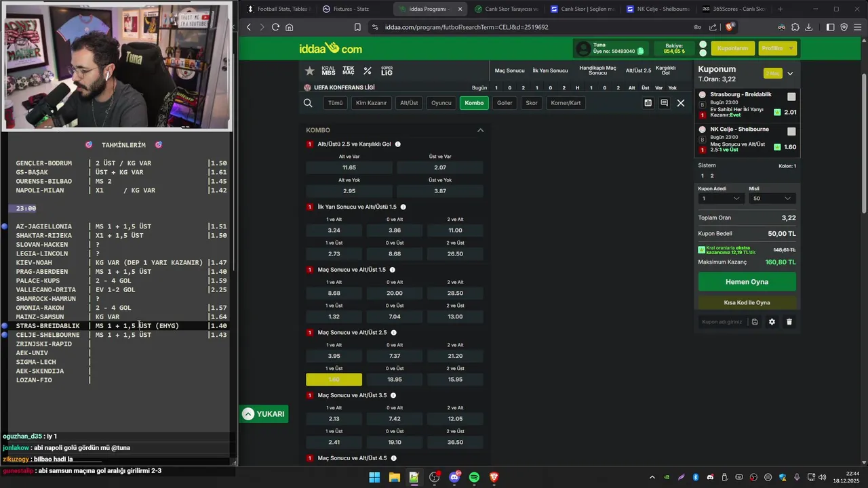This screenshot has width=868, height=488.
Task: Switch to Alt/Üst tab
Action: click(x=409, y=103)
